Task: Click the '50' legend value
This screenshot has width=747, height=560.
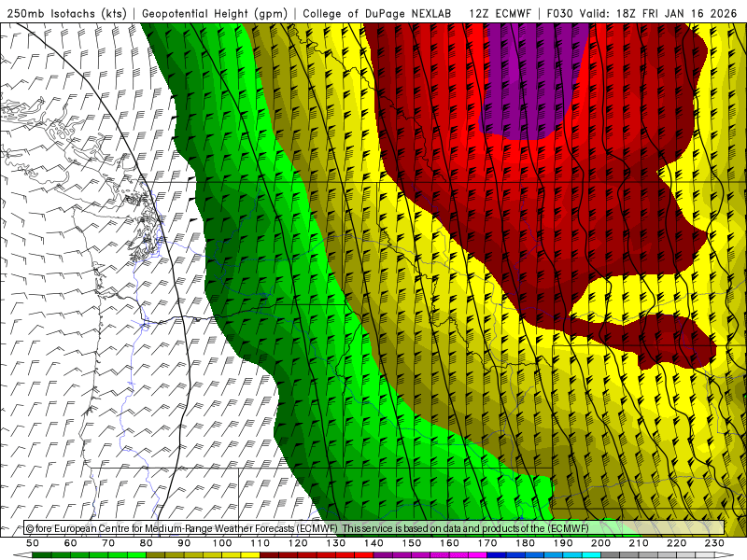Action: (33, 543)
